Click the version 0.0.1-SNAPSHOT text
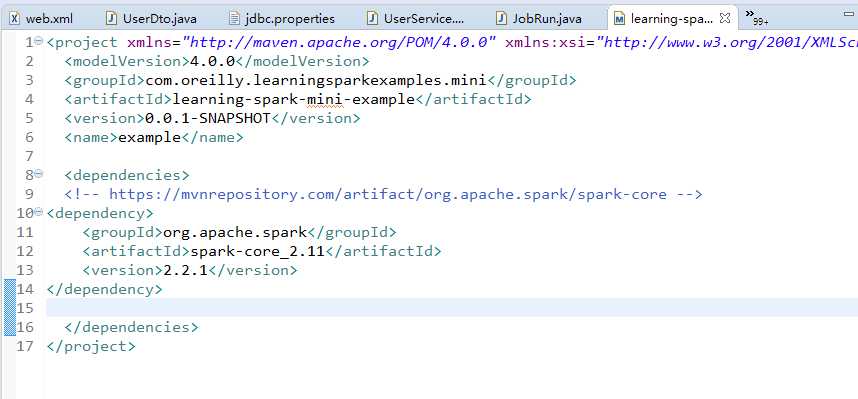The width and height of the screenshot is (858, 399). coord(207,118)
